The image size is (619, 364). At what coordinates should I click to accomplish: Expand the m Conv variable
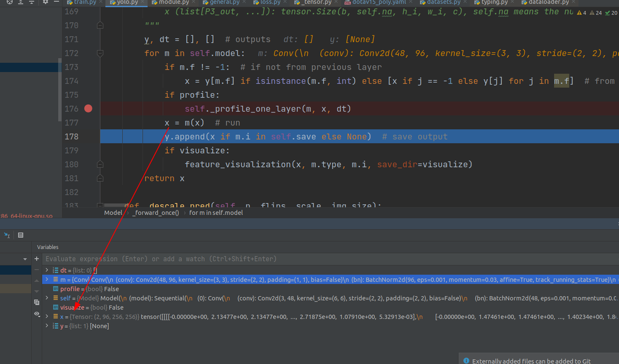47,279
